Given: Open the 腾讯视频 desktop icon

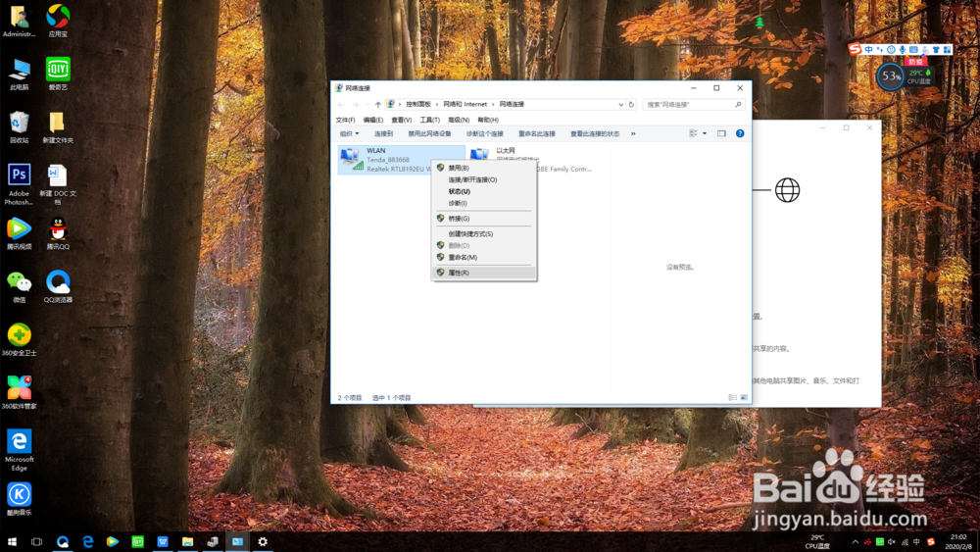Looking at the screenshot, I should click(x=20, y=233).
